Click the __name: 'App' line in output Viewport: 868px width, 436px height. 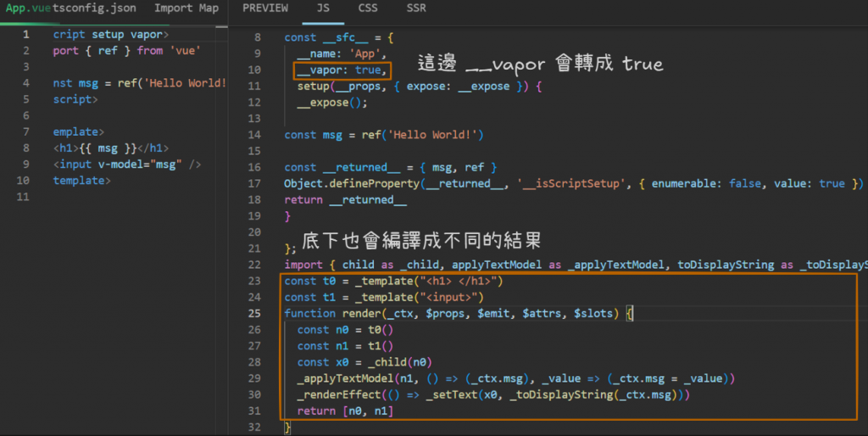(x=342, y=53)
